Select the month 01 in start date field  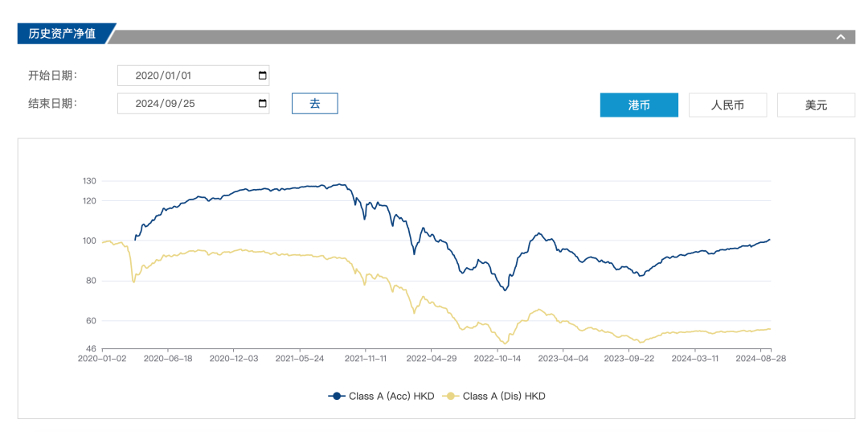168,76
